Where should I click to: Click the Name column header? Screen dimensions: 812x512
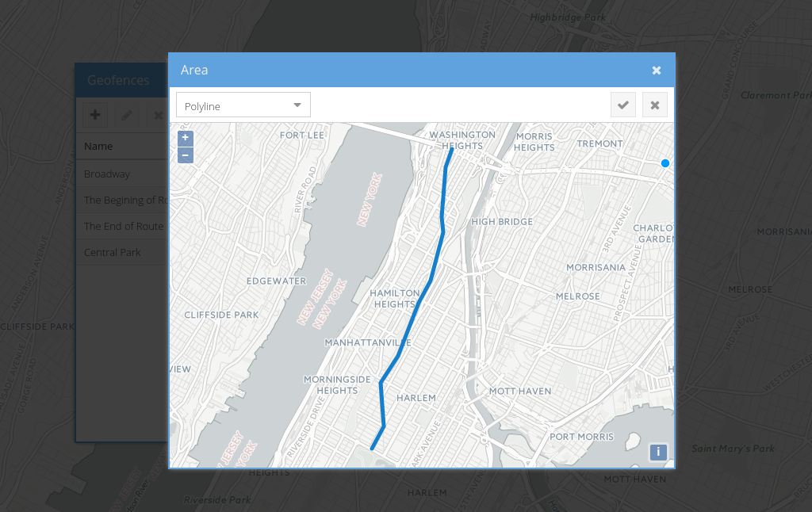click(99, 146)
